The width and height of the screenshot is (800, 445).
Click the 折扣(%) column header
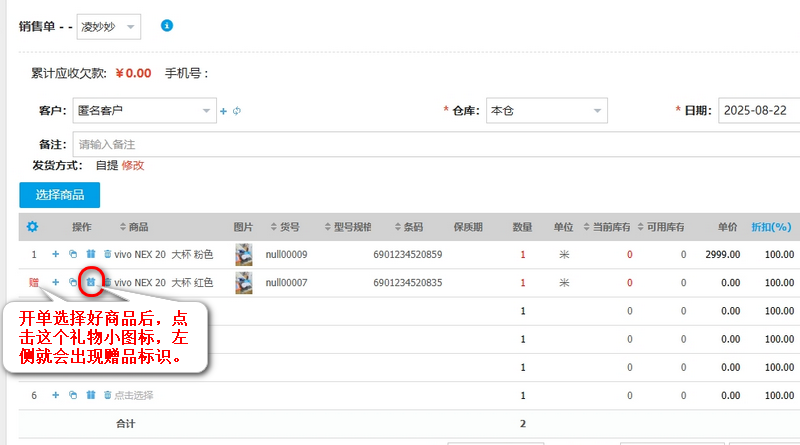[x=771, y=227]
